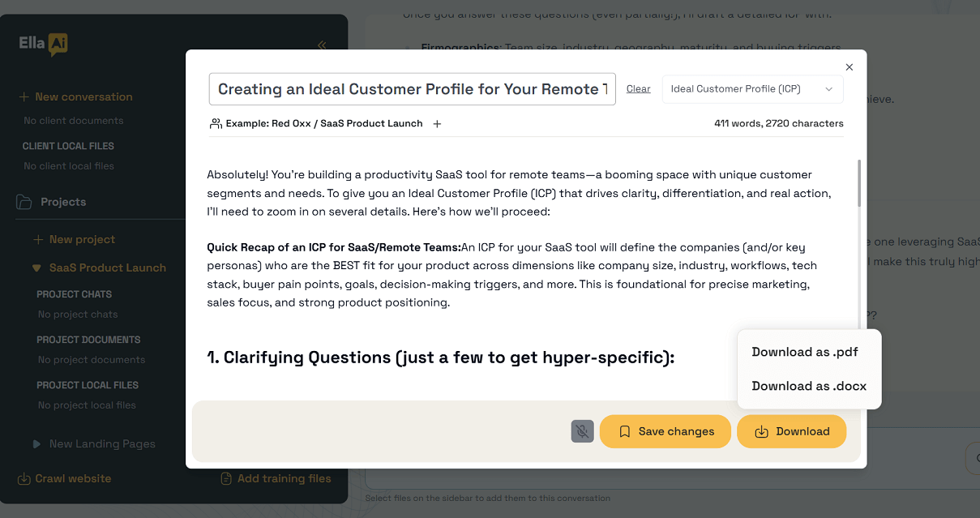Click the Clear link
This screenshot has width=980, height=518.
point(638,89)
